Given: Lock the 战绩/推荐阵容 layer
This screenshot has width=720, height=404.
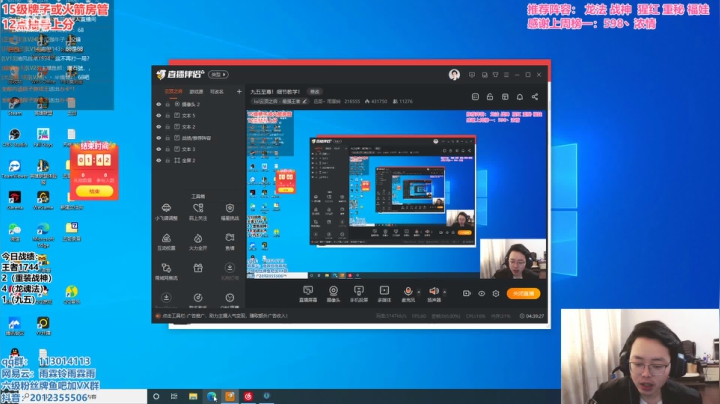Looking at the screenshot, I should point(168,138).
